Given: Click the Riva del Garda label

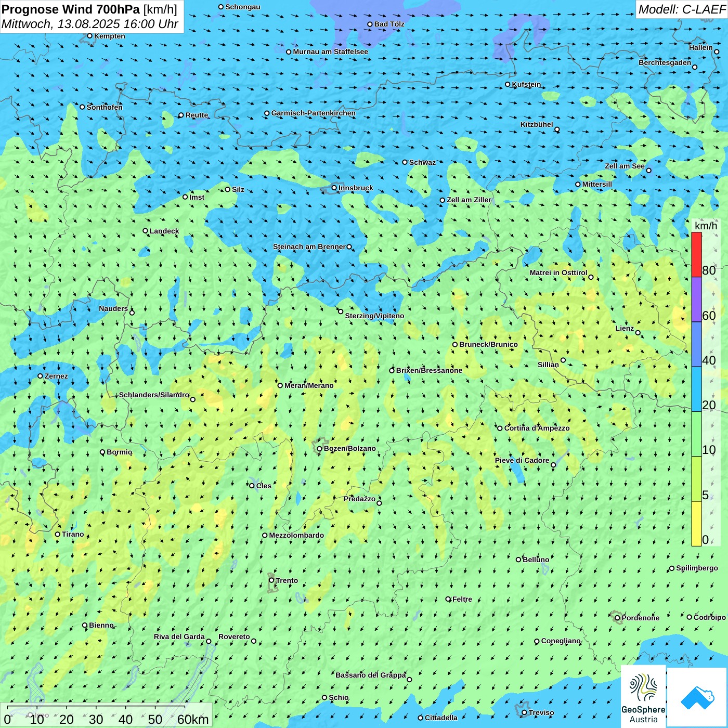Looking at the screenshot, I should point(179,636).
